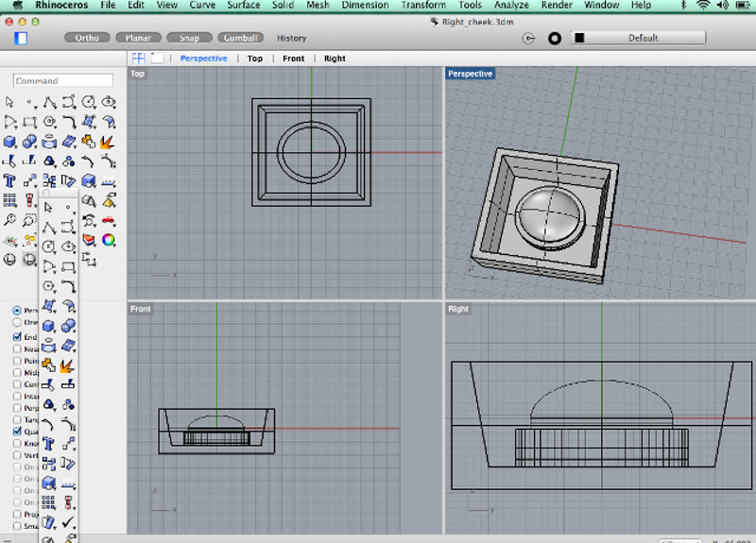Viewport: 756px width, 543px height.
Task: Toggle the left sidebar panel icon
Action: click(x=20, y=38)
